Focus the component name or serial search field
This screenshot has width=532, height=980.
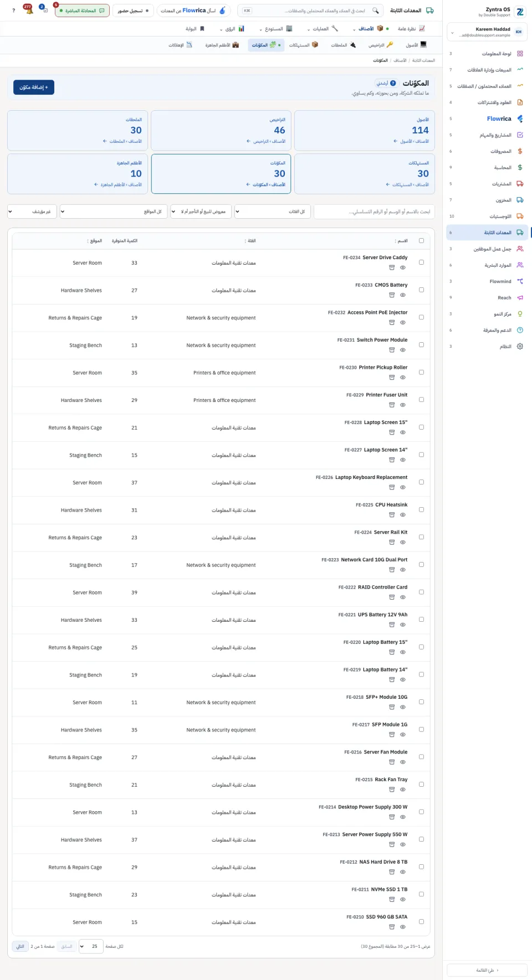pos(374,212)
